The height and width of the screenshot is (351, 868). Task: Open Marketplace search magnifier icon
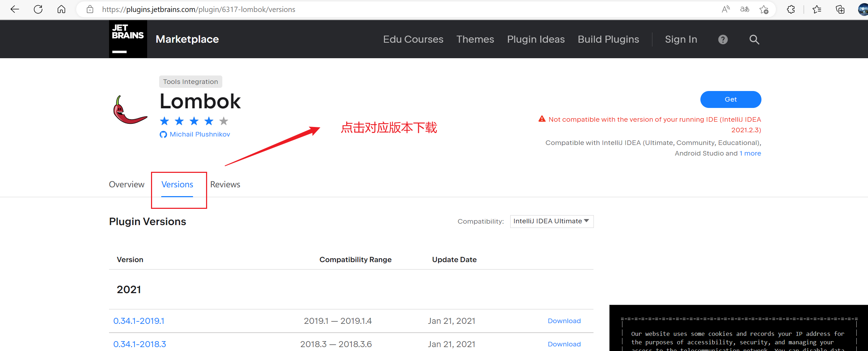pyautogui.click(x=754, y=40)
